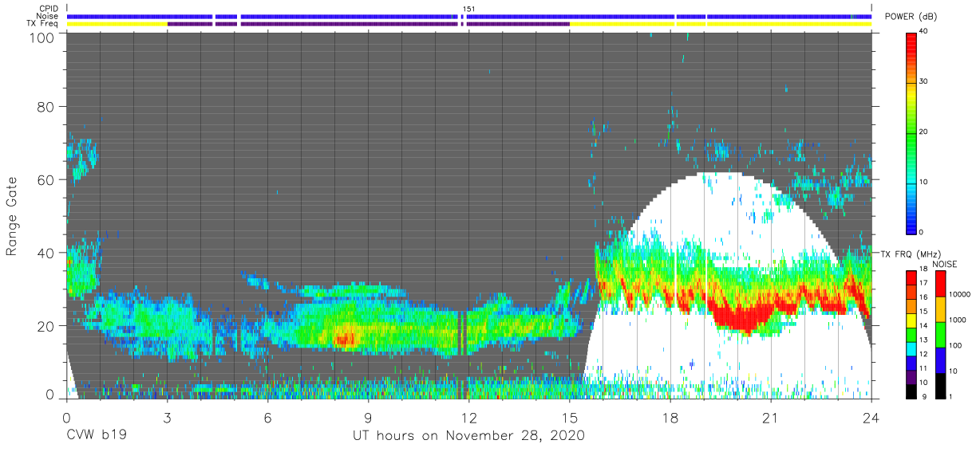Click the CPID value '151'

[468, 9]
